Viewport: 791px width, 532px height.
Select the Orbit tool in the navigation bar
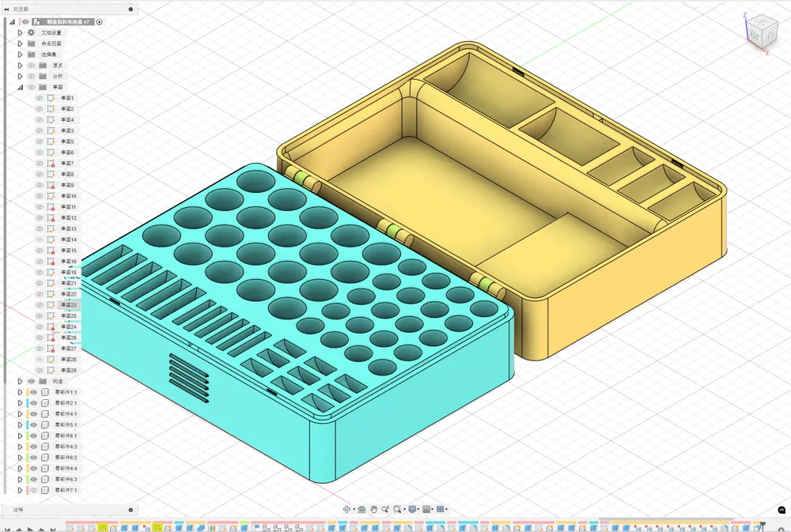click(x=347, y=509)
